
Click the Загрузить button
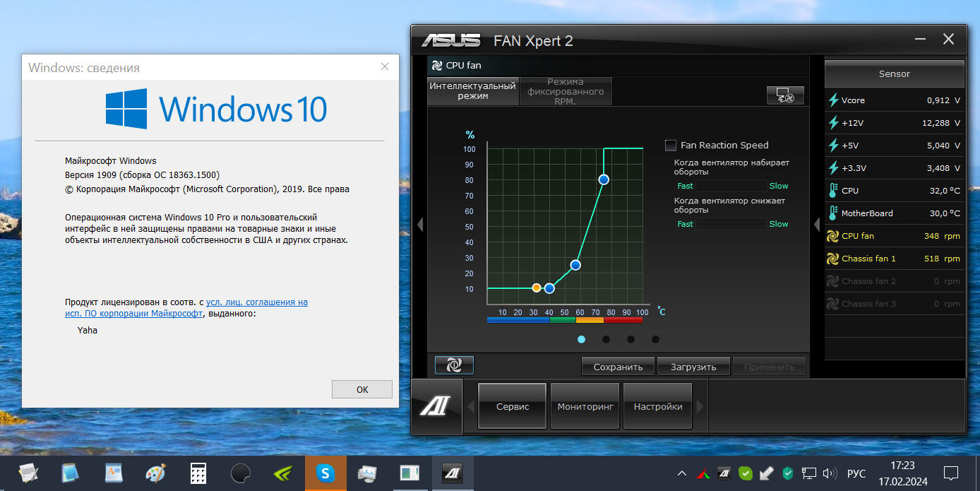click(x=694, y=367)
